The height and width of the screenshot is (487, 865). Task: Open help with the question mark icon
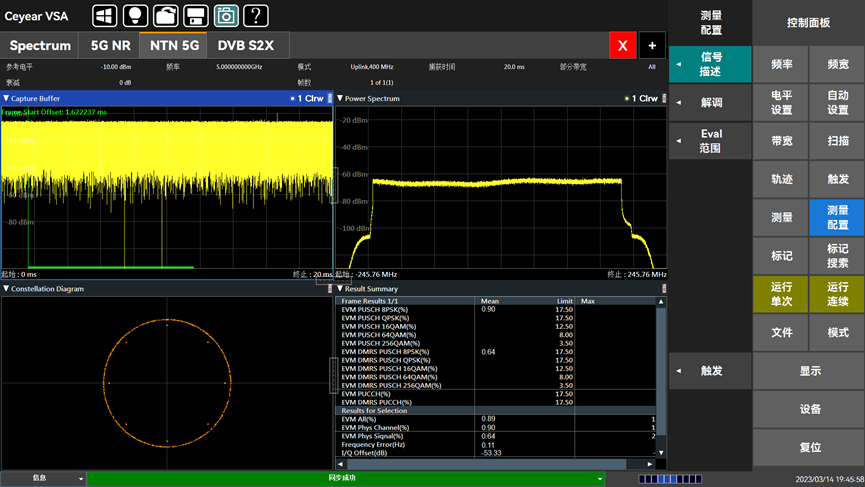click(256, 15)
